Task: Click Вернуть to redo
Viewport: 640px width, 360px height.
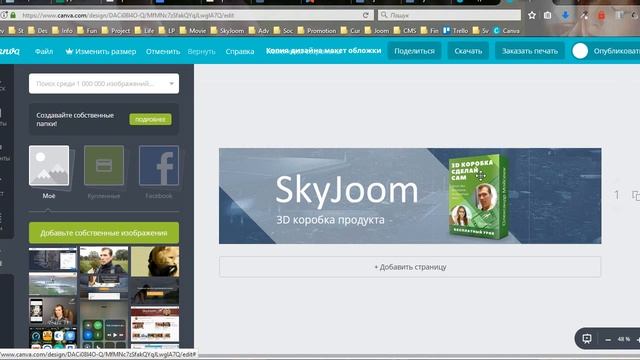Action: click(x=201, y=51)
